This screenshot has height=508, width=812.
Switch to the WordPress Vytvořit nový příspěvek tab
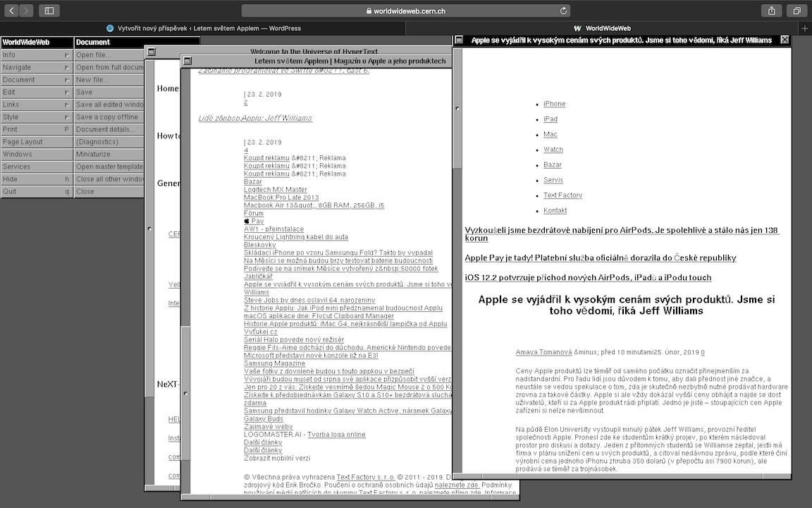click(204, 28)
